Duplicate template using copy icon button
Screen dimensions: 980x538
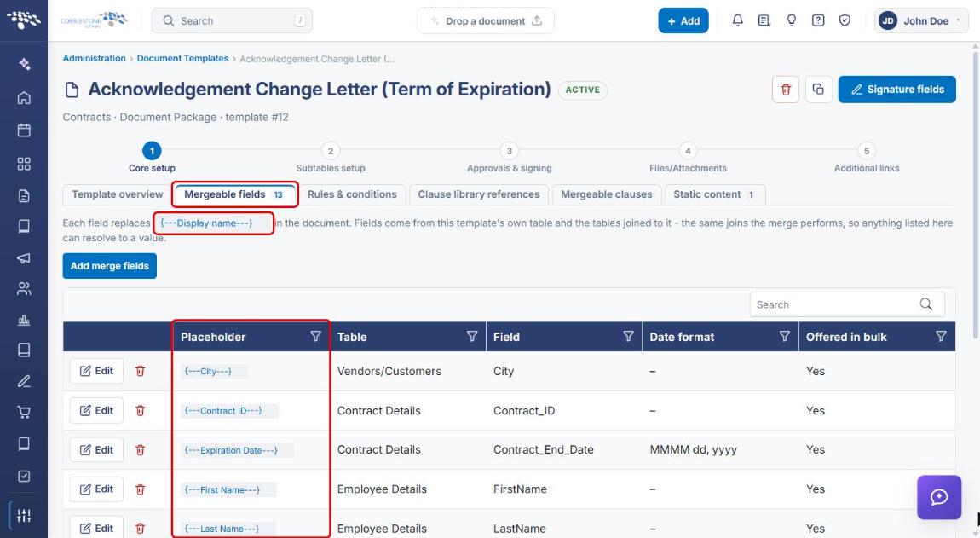818,90
